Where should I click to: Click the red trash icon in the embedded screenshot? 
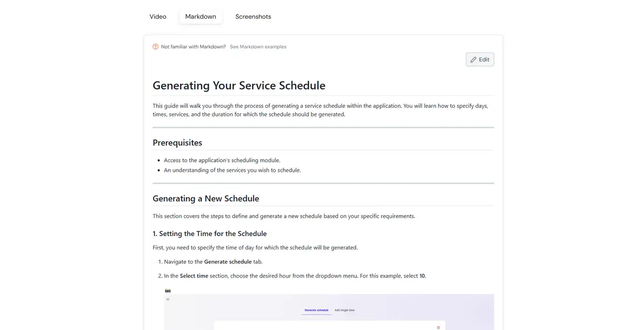tap(438, 327)
